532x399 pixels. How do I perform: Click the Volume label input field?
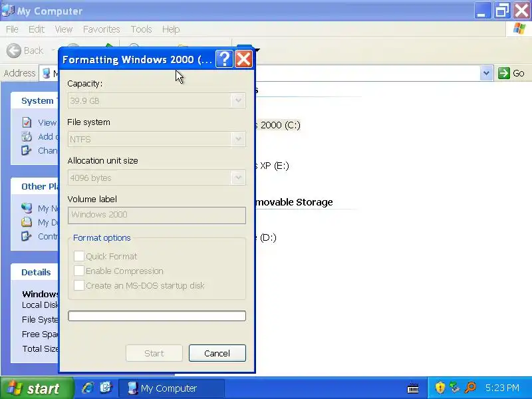157,215
